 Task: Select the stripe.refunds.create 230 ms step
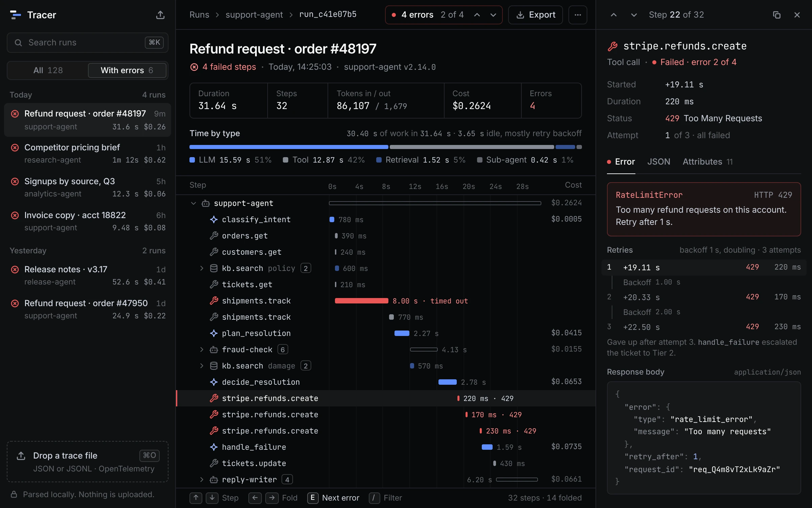[386, 431]
